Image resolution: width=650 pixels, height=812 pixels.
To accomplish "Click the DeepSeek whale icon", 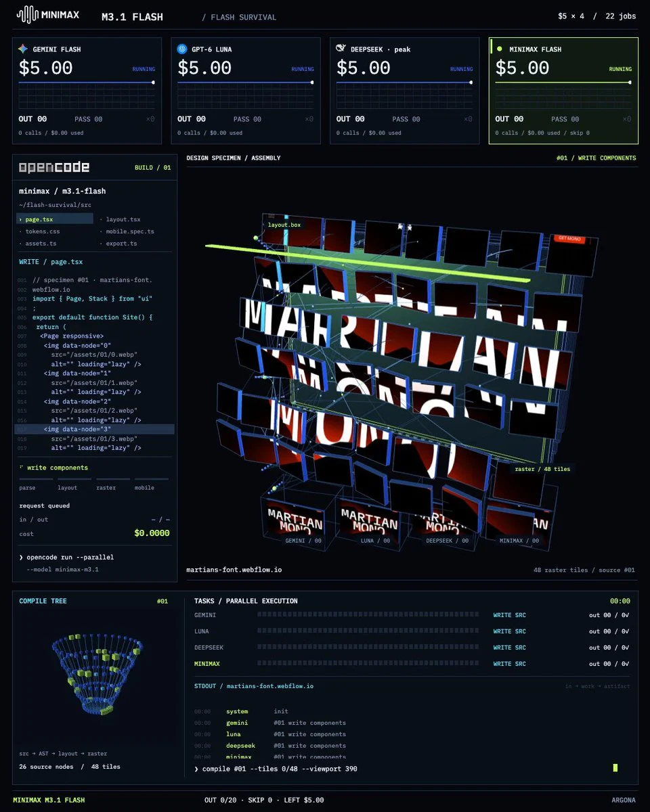I will pos(341,49).
